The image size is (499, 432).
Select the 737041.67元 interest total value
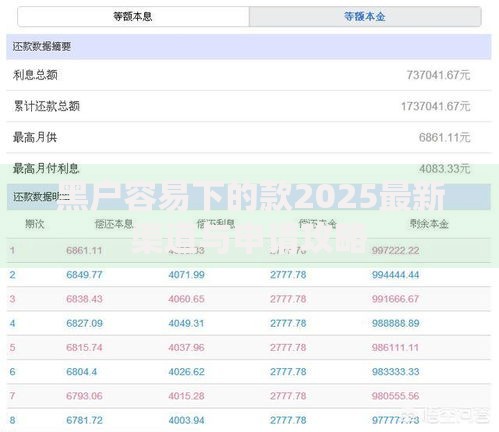point(438,75)
